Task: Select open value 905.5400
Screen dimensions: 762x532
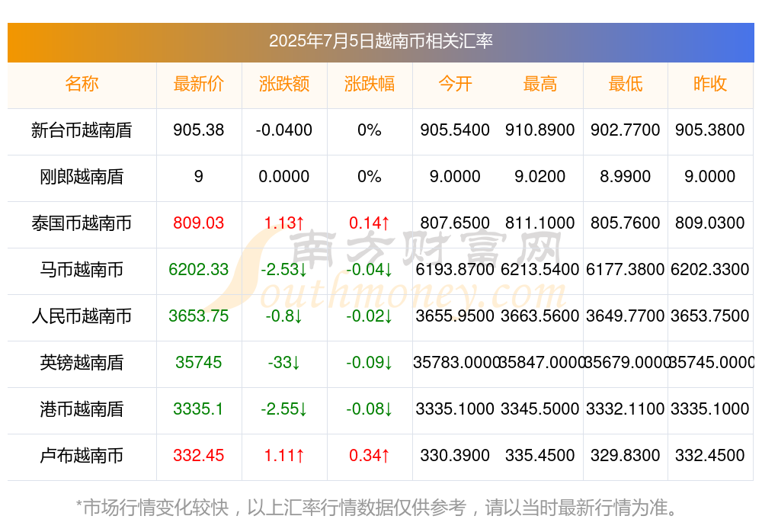Action: click(x=455, y=130)
